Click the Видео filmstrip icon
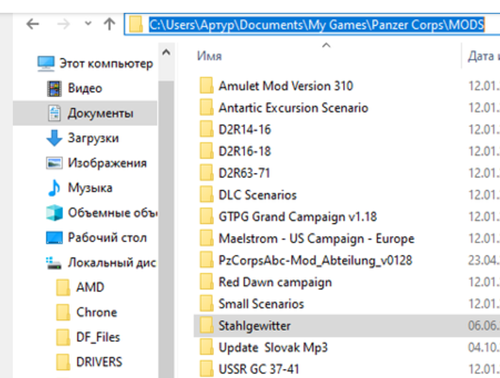Image resolution: width=500 pixels, height=378 pixels. point(54,88)
